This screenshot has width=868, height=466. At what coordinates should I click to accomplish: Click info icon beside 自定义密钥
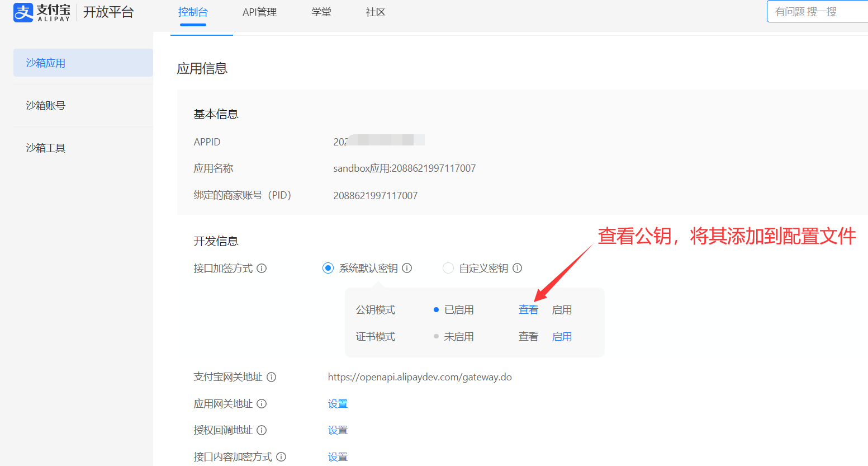pos(518,269)
